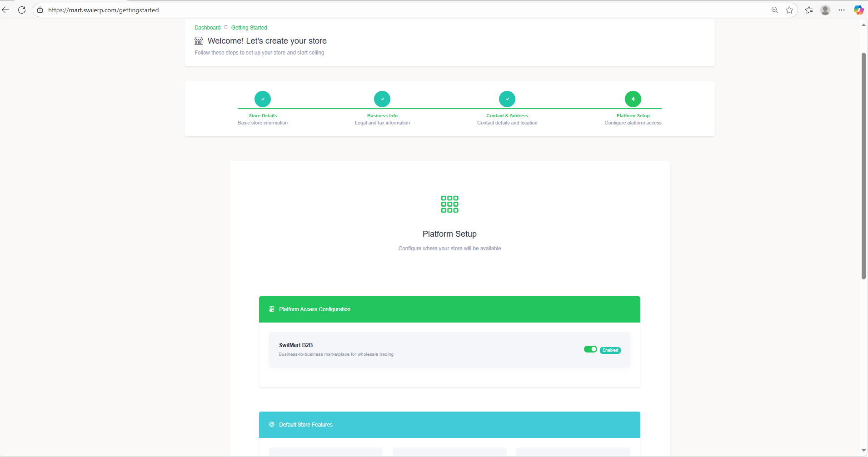Click the Default Store Features header text
Image resolution: width=868 pixels, height=457 pixels.
point(306,425)
